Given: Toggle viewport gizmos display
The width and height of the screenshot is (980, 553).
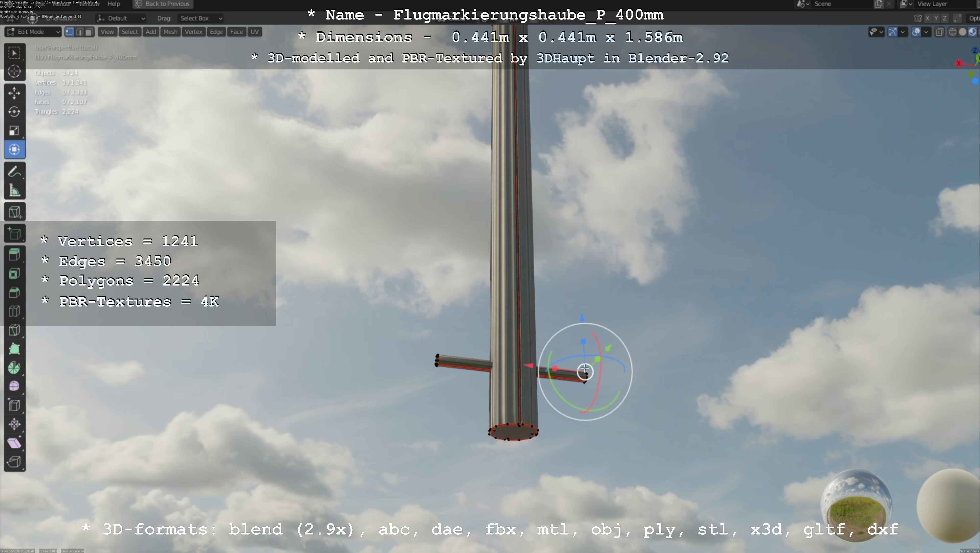Looking at the screenshot, I should pyautogui.click(x=893, y=32).
